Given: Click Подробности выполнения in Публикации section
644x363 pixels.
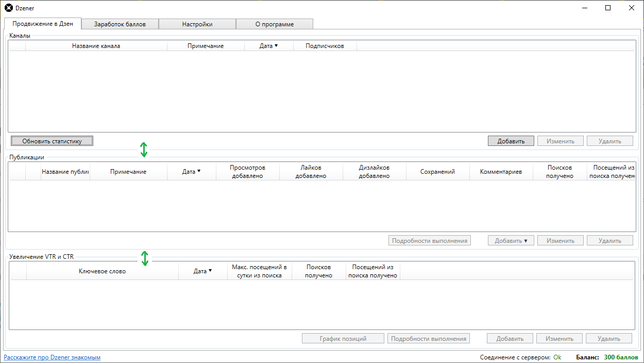Looking at the screenshot, I should pyautogui.click(x=430, y=240).
